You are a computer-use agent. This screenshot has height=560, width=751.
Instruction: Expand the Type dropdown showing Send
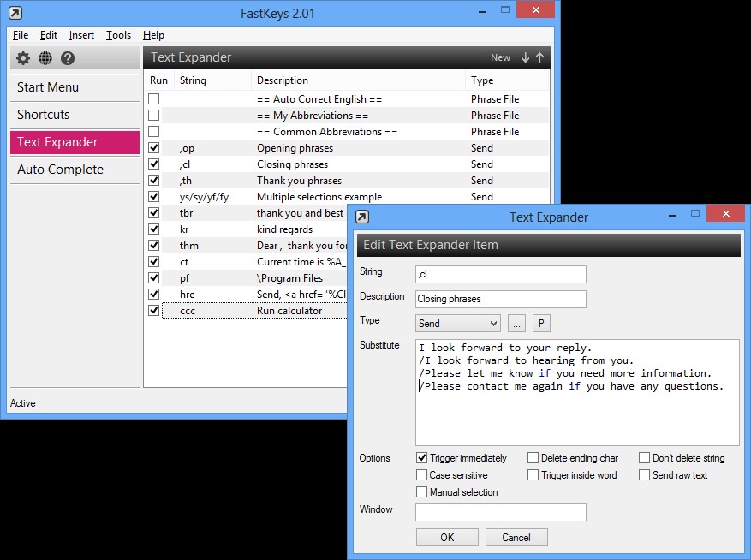click(x=457, y=324)
